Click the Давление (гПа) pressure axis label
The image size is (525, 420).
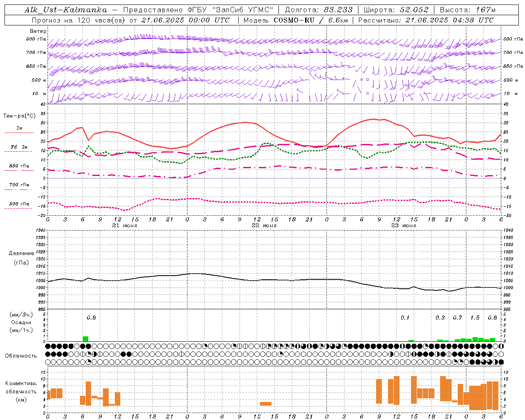(21, 258)
